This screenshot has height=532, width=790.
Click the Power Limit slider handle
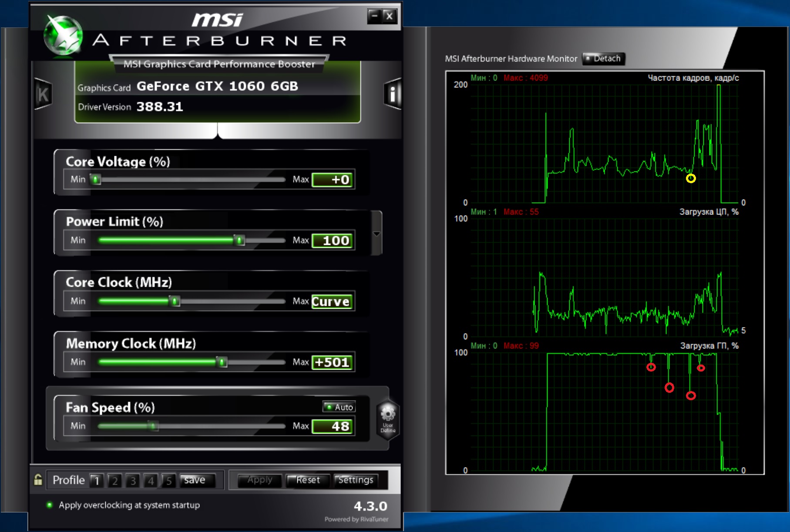pos(239,240)
